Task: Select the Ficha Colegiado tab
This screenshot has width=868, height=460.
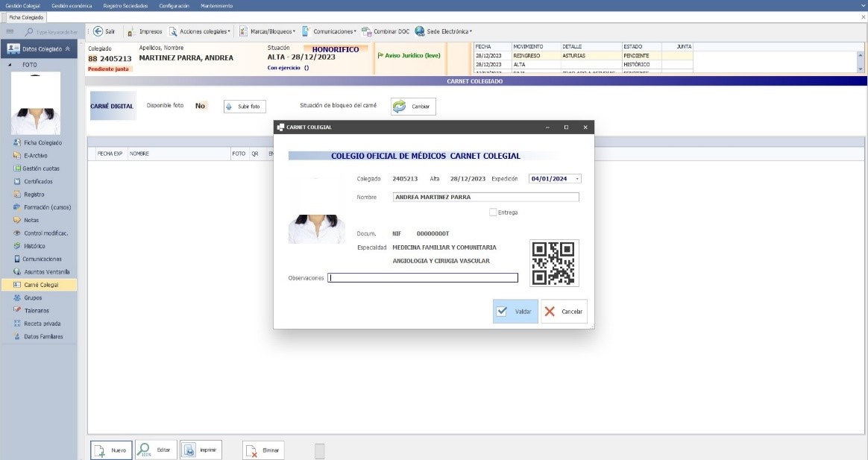Action: pos(26,17)
